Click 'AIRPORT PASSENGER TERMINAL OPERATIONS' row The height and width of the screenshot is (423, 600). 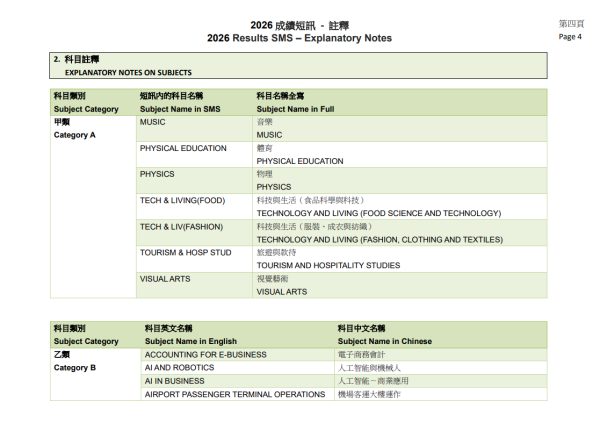(x=344, y=394)
